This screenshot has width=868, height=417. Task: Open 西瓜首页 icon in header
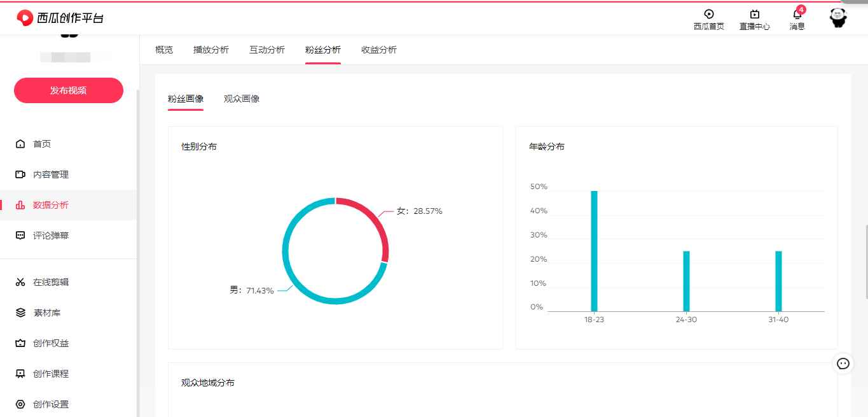[x=708, y=14]
